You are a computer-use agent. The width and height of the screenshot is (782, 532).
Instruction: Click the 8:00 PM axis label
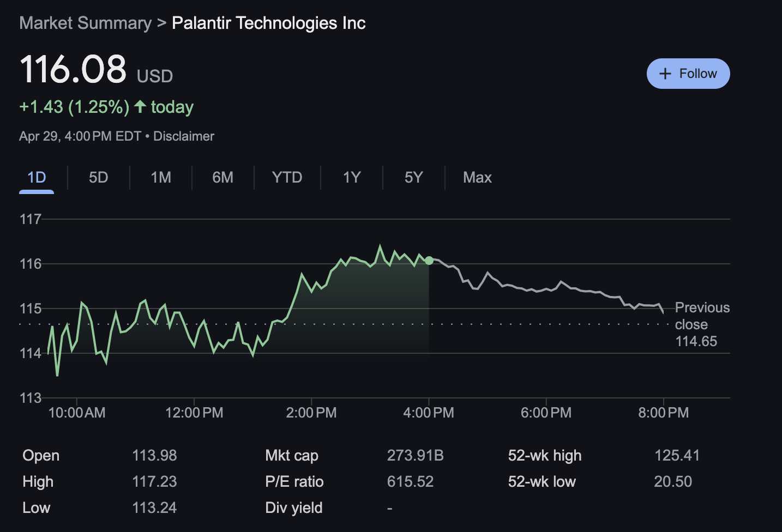click(x=664, y=413)
